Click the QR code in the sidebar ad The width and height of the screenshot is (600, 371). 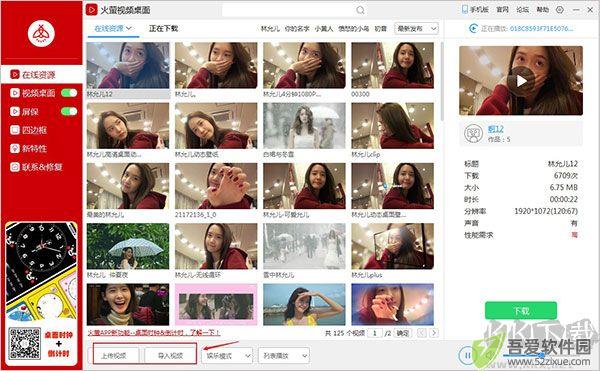click(x=25, y=343)
